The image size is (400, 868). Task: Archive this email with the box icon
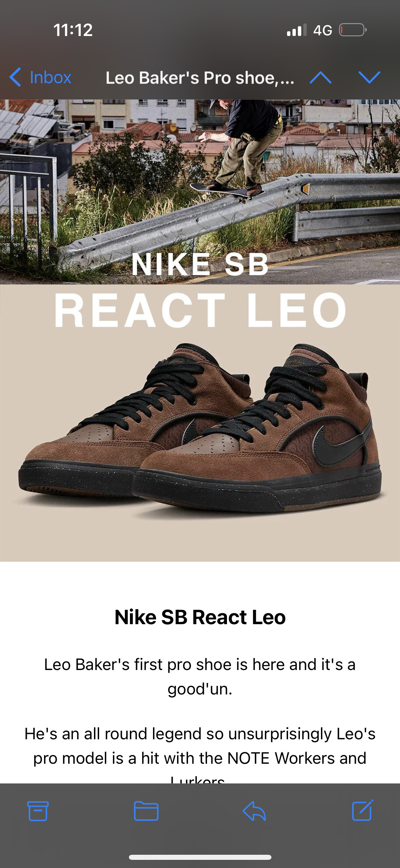click(x=38, y=811)
